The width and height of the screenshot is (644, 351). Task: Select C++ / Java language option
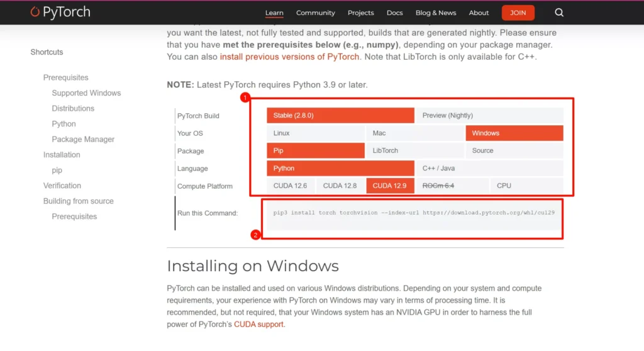click(489, 169)
